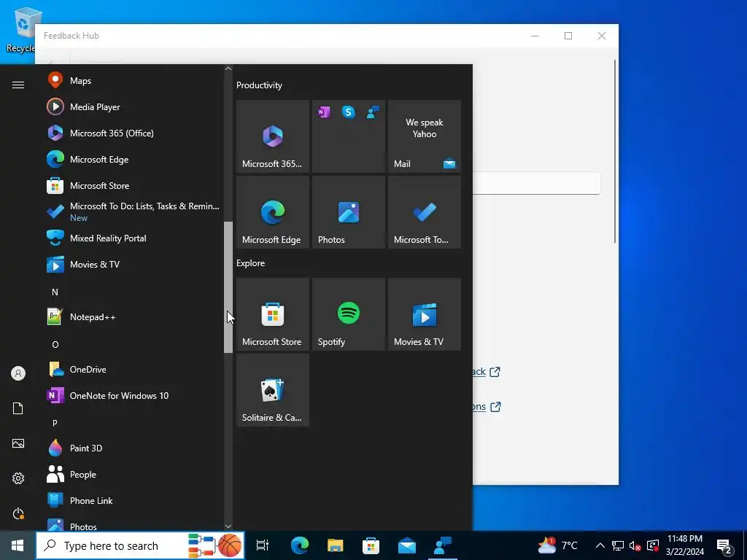Jump to letter N section header
Viewport: 747px width, 560px height.
[55, 292]
